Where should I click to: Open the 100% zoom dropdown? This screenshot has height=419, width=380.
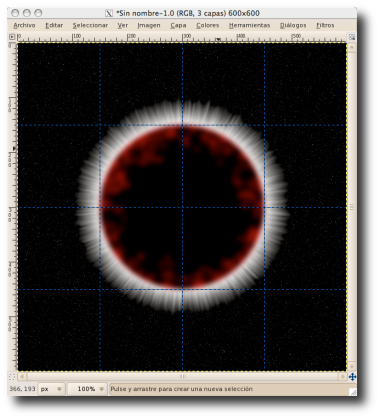click(x=87, y=389)
